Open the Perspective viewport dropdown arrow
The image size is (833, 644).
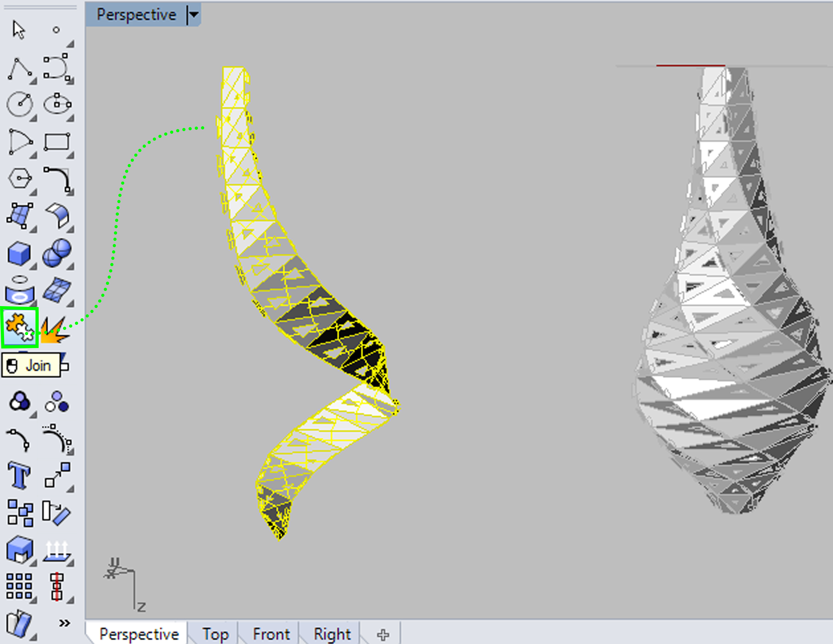click(x=194, y=14)
